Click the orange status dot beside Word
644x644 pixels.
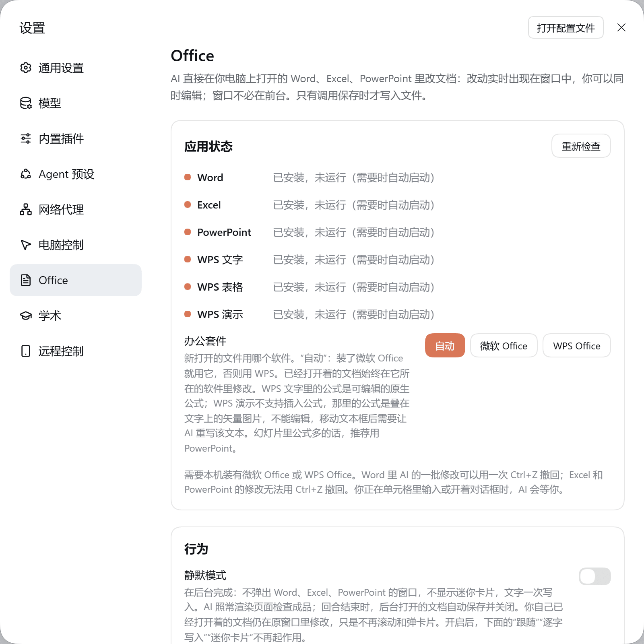(x=188, y=177)
